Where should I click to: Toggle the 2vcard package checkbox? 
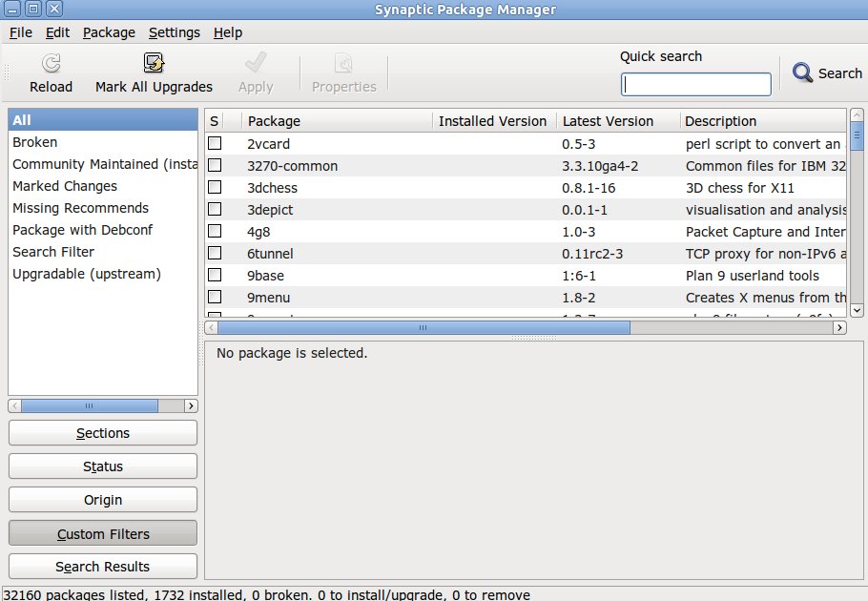pos(215,143)
